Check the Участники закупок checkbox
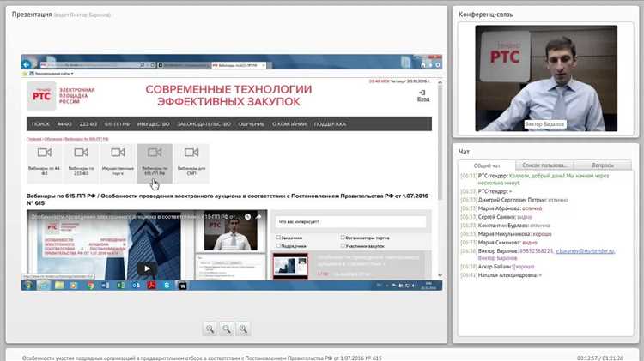644x361 pixels. pyautogui.click(x=343, y=246)
